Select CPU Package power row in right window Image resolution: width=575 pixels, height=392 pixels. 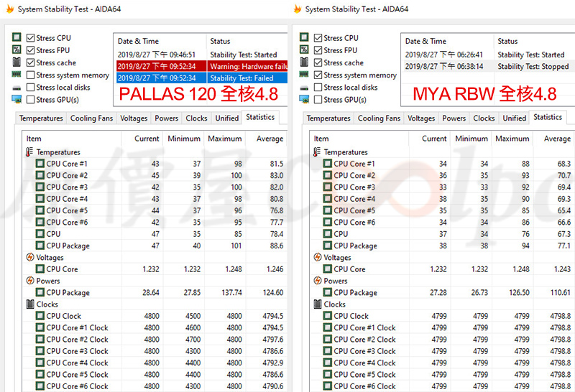point(442,292)
